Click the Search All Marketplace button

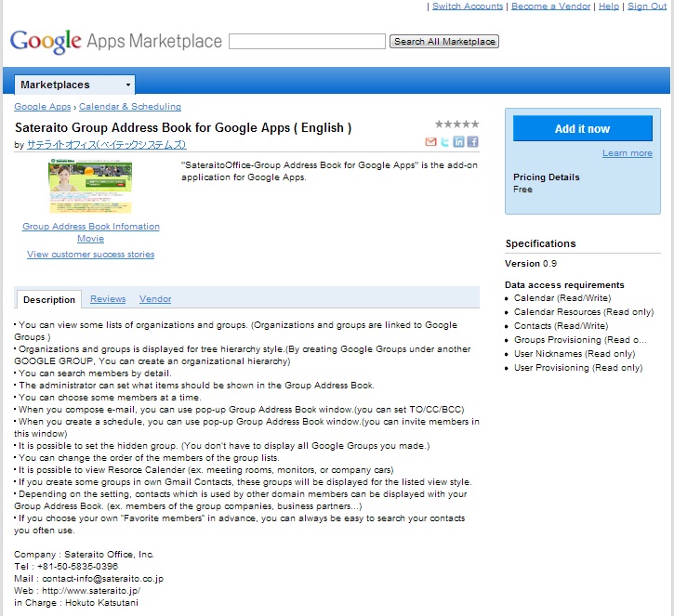click(x=444, y=42)
